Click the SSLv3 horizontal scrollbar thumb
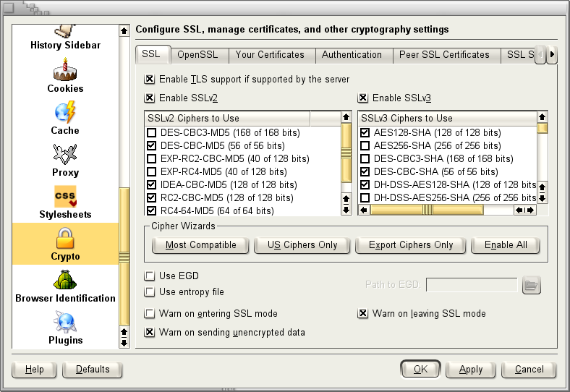 [x=427, y=210]
